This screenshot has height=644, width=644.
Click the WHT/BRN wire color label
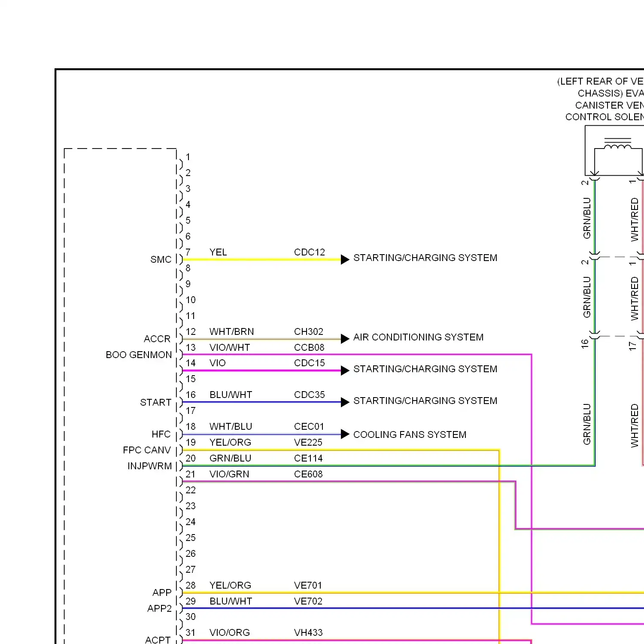click(x=231, y=331)
